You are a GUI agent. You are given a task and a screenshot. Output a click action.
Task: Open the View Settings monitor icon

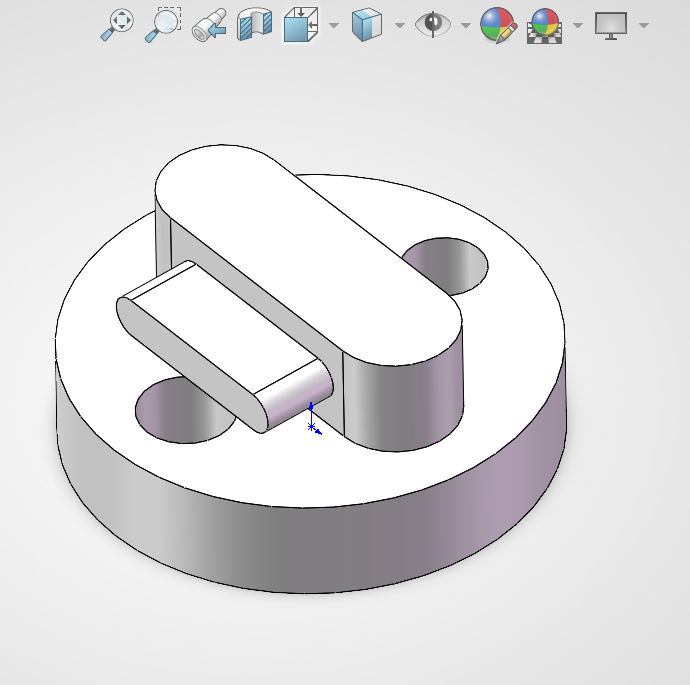click(611, 26)
